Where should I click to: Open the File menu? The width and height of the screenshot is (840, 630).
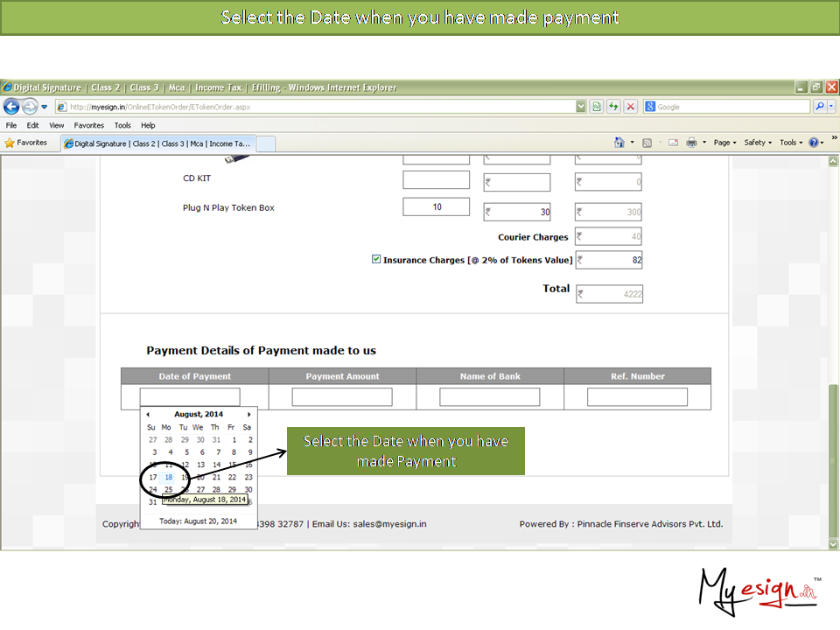pyautogui.click(x=10, y=125)
